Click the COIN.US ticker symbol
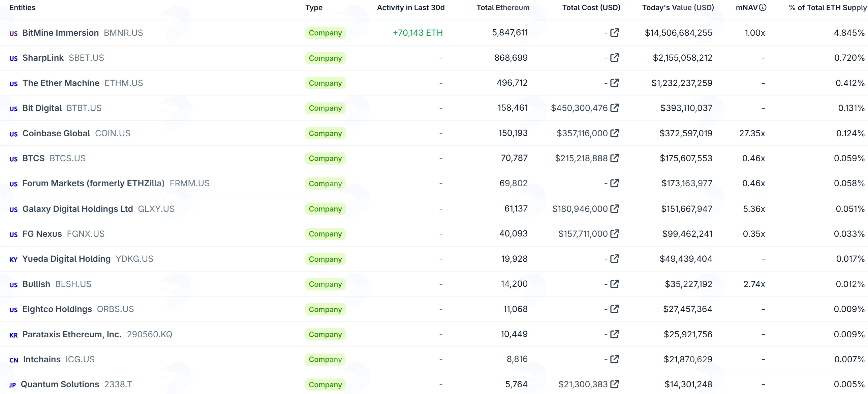The height and width of the screenshot is (394, 868). point(113,133)
